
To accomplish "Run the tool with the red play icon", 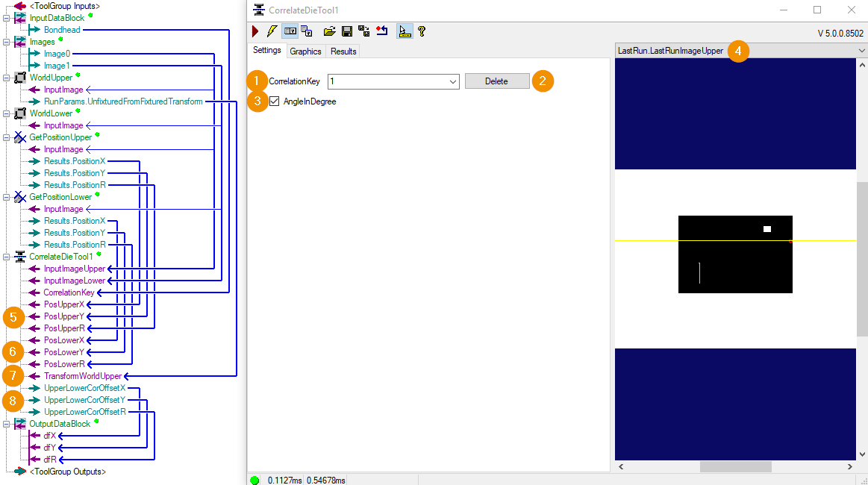I will coord(255,31).
